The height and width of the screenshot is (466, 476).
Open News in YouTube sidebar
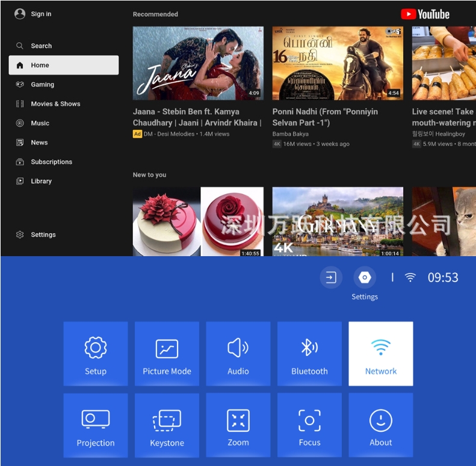[64, 143]
